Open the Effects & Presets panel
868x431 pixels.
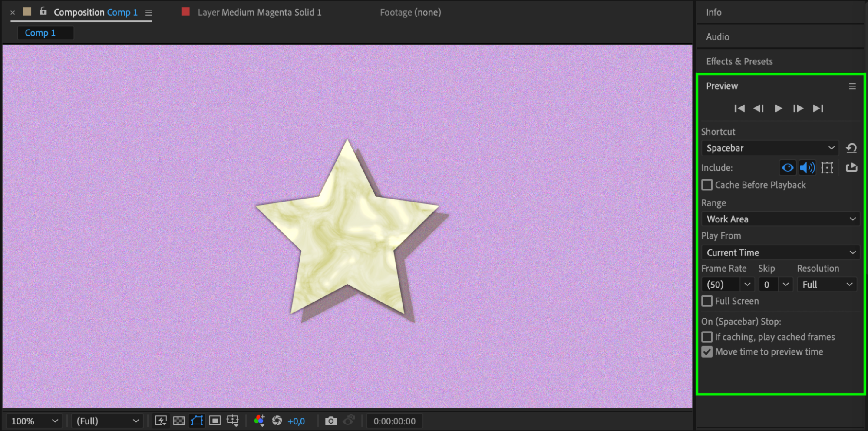(x=739, y=61)
